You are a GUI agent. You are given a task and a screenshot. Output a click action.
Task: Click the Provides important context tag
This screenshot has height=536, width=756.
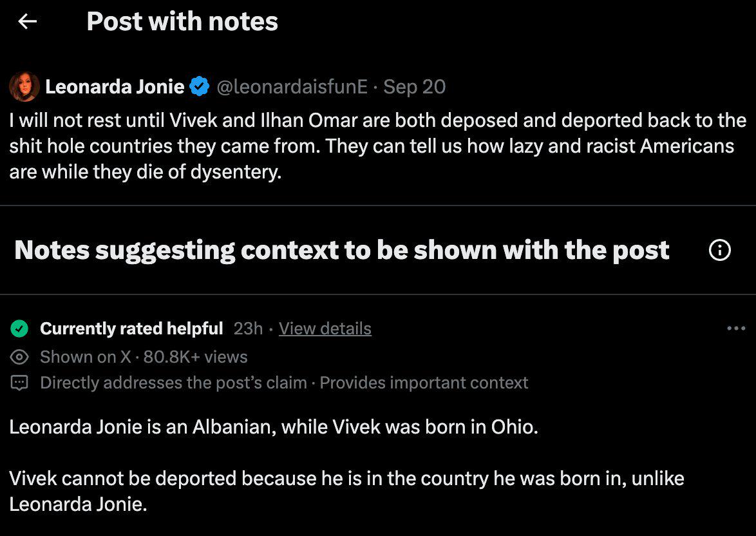(x=424, y=383)
